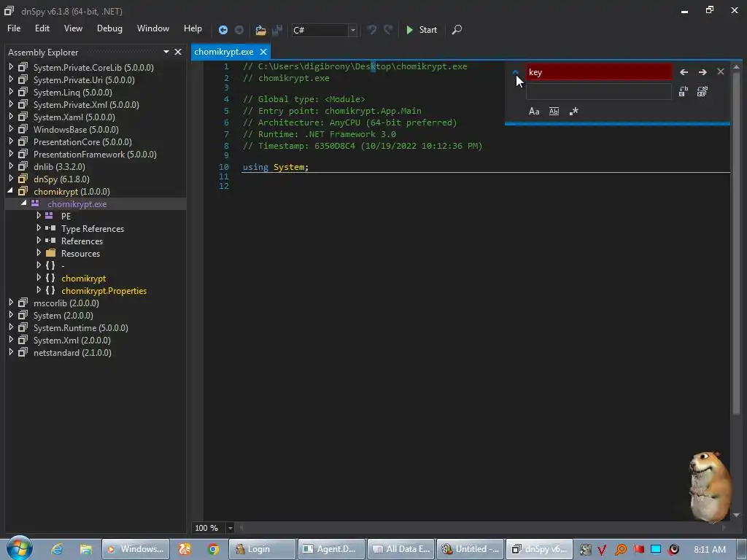Open the search assemblies magnifier
Viewport: 747px width, 560px height.
click(x=457, y=29)
